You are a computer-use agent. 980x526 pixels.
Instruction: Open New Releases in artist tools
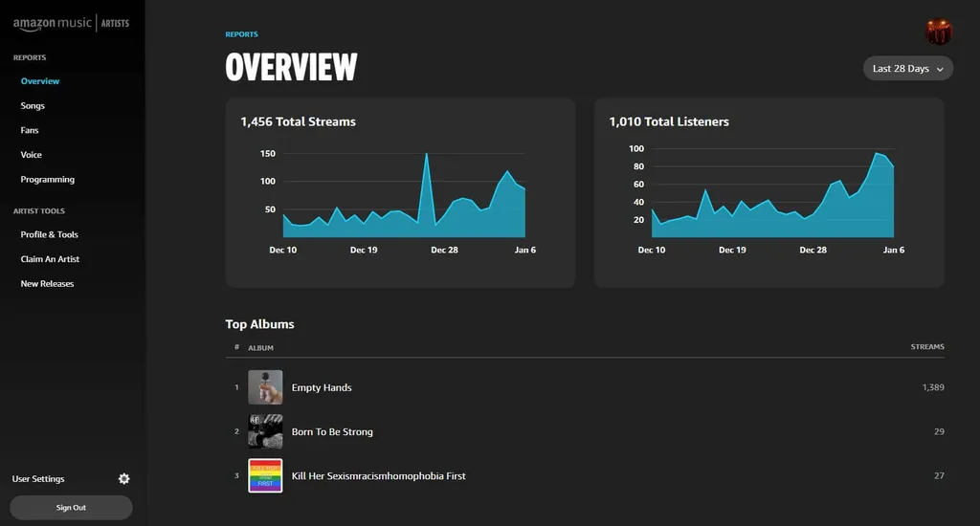click(47, 284)
